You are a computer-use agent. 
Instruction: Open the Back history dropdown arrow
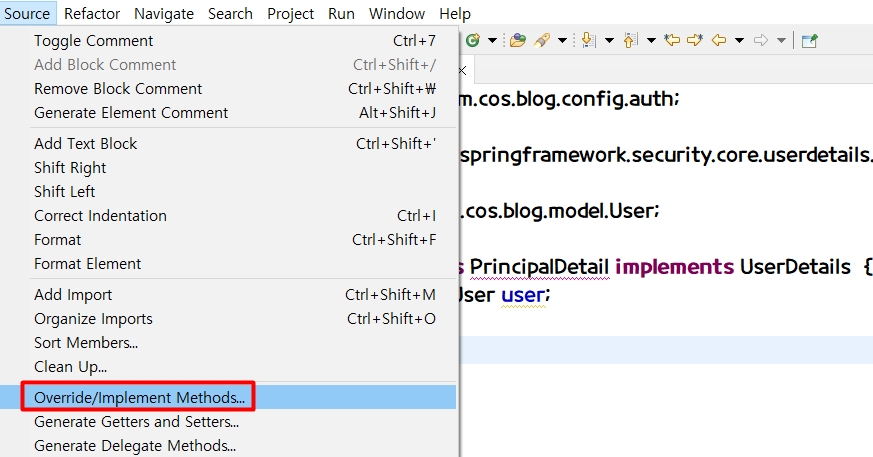click(x=739, y=40)
